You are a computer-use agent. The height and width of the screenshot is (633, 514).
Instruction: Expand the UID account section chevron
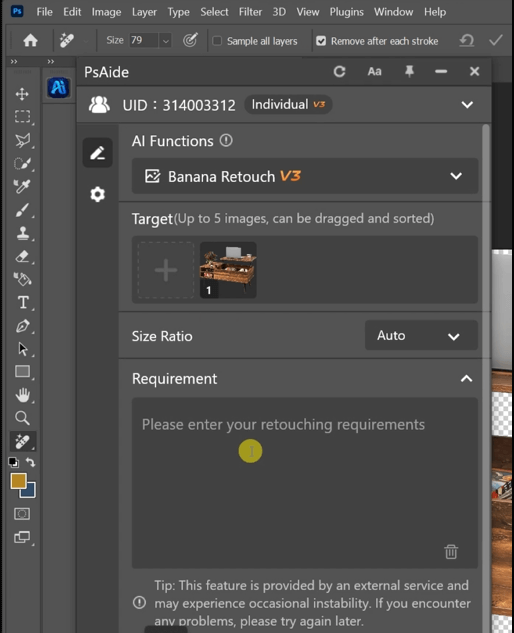coord(467,105)
